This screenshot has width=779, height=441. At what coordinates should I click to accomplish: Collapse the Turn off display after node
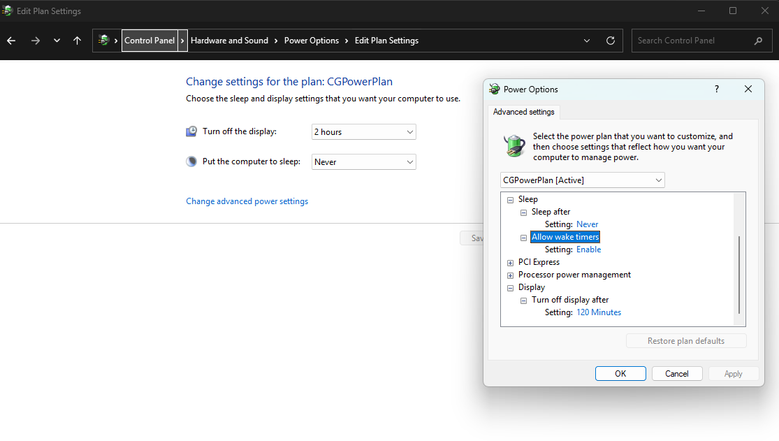(x=523, y=300)
